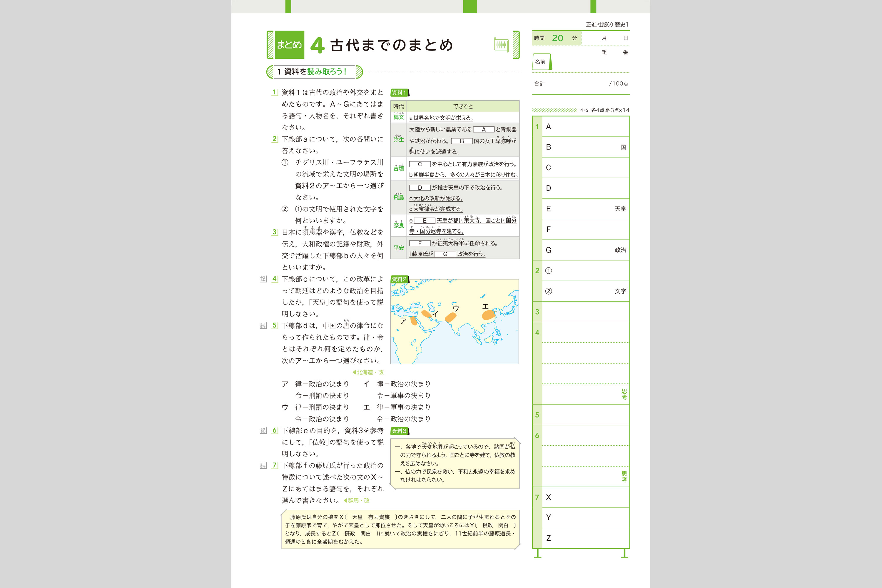
Task: Select the 資料1 label tag
Action: [x=399, y=93]
